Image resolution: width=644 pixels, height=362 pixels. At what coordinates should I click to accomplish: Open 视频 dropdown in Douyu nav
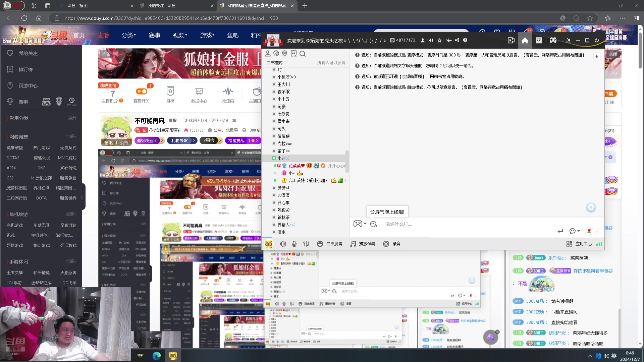[180, 35]
